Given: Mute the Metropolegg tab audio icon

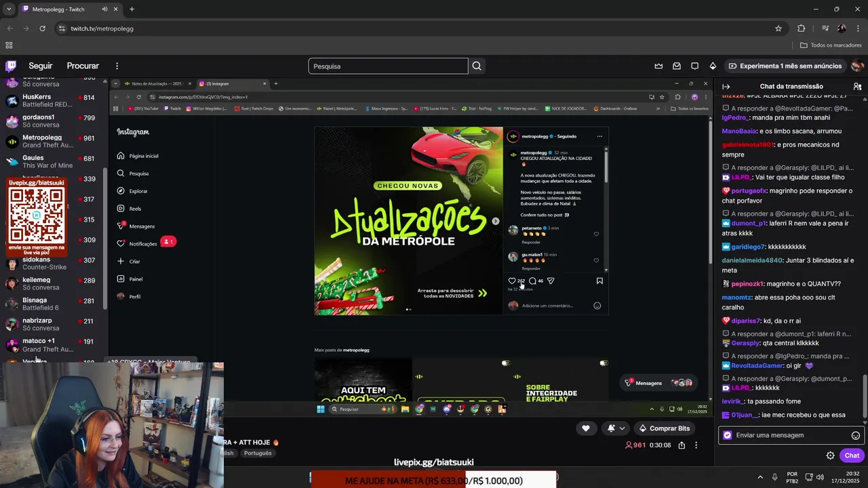Looking at the screenshot, I should point(104,9).
